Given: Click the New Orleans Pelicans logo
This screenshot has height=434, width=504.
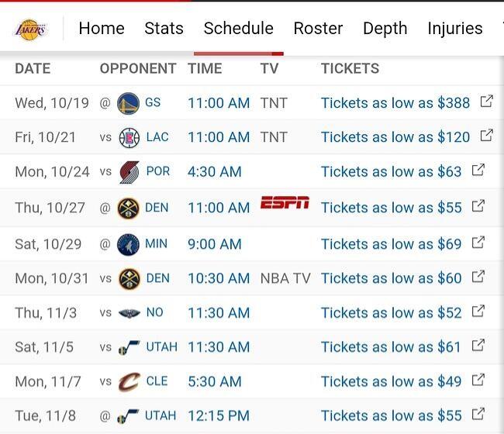Looking at the screenshot, I should click(x=129, y=313).
